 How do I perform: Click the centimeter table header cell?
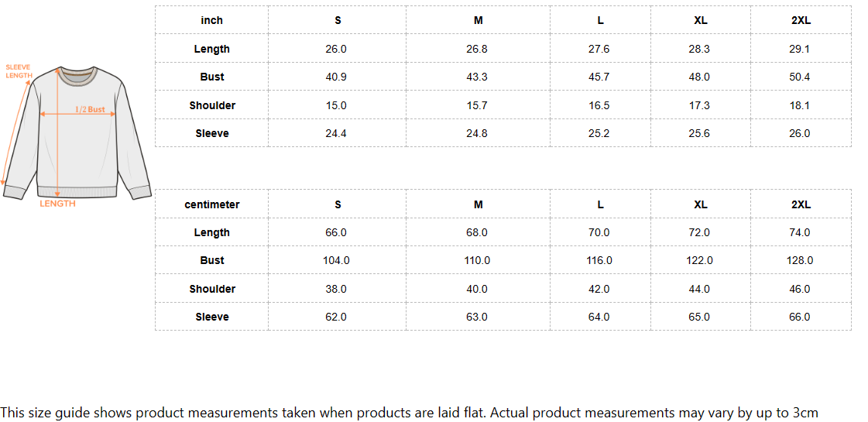tap(211, 204)
